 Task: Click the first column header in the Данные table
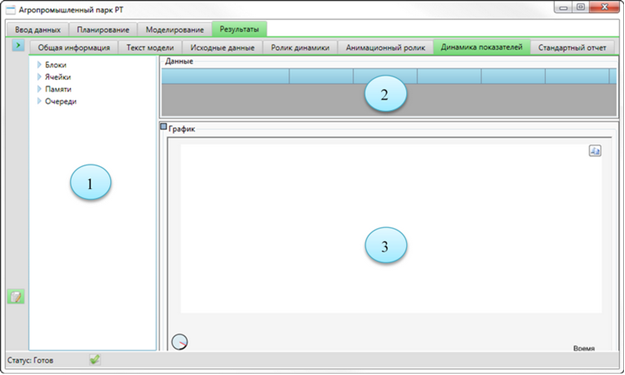pos(225,76)
